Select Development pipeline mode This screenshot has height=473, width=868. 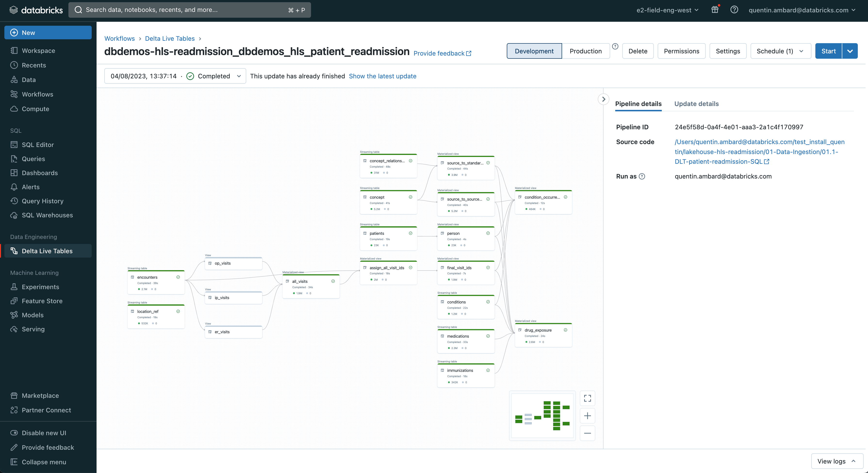[534, 51]
